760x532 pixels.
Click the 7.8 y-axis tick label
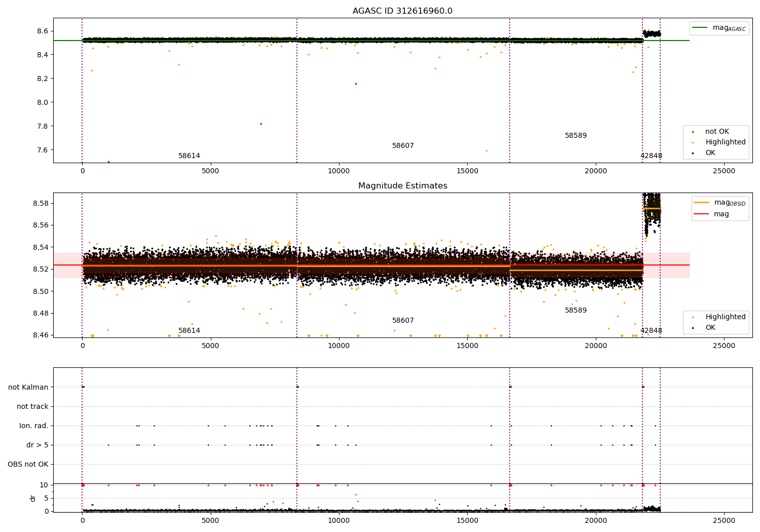[42, 127]
